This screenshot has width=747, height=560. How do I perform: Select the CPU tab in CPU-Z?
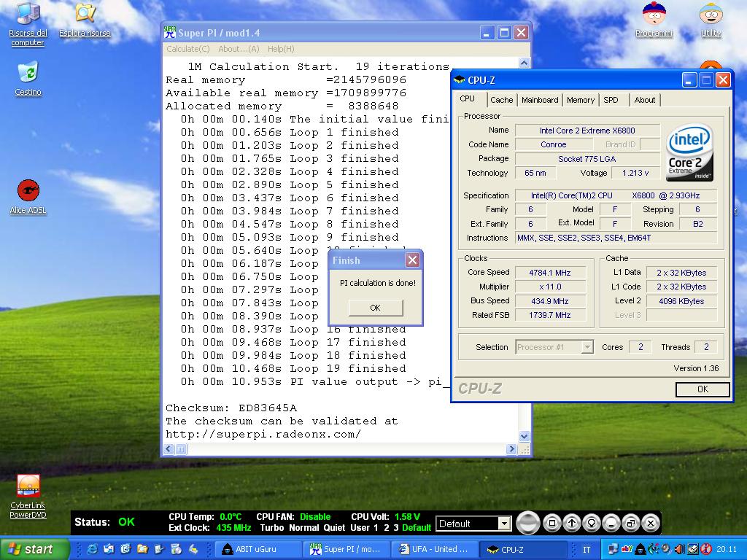[468, 99]
